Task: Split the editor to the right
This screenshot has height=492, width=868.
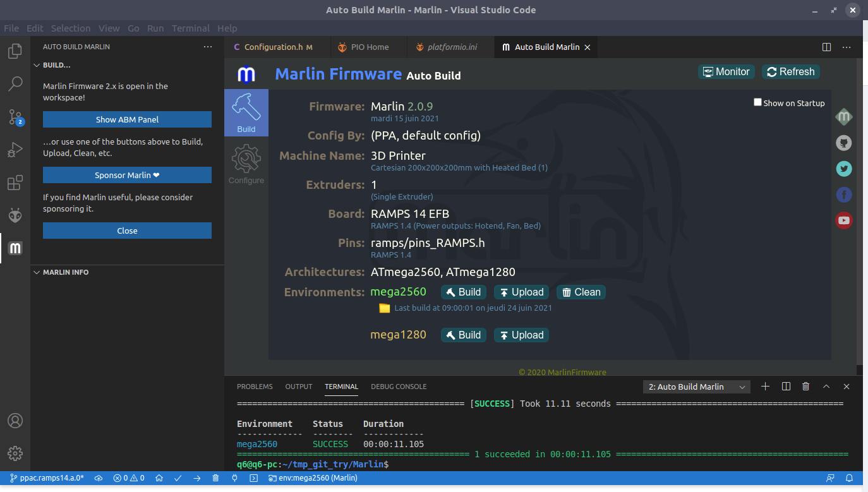Action: click(826, 47)
